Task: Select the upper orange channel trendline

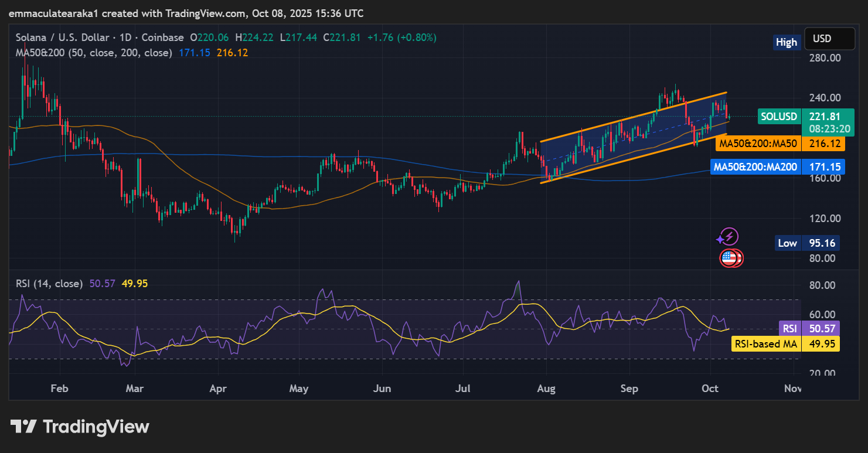Action: (x=633, y=117)
